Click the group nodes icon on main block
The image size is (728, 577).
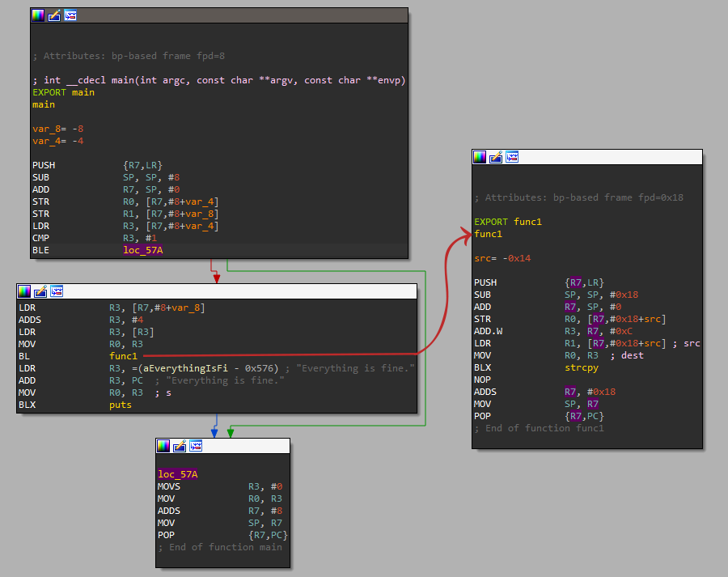click(x=70, y=15)
